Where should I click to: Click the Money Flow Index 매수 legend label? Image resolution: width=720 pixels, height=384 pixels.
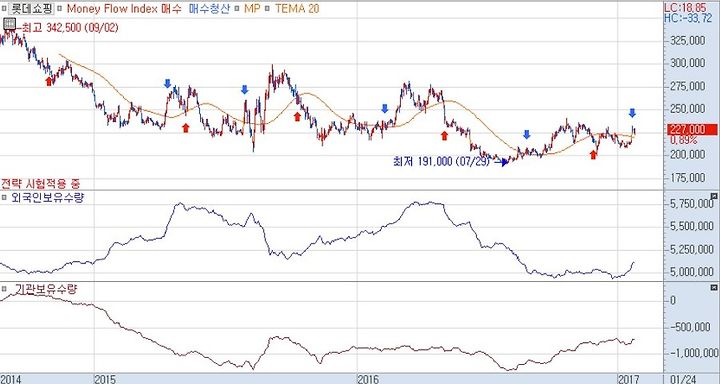124,8
